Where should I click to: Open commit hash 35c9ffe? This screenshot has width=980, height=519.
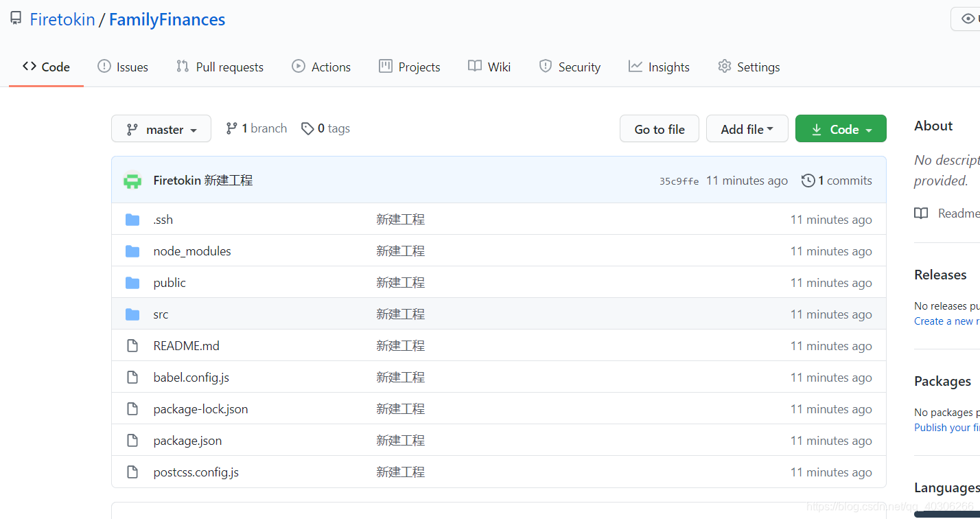click(x=679, y=181)
